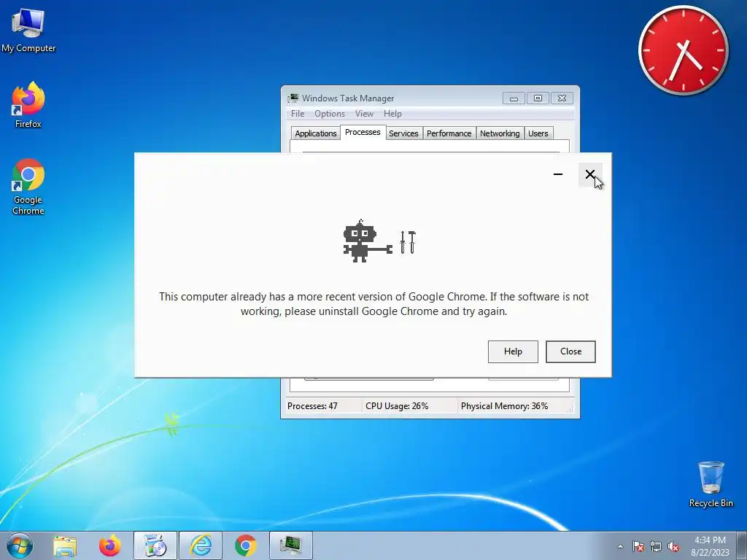The image size is (747, 560).
Task: Click the installer error message text
Action: click(374, 304)
